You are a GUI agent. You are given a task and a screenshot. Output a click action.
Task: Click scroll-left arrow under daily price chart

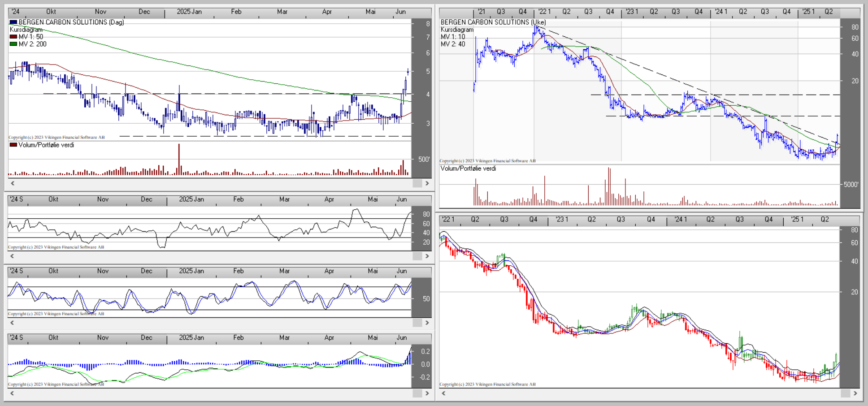tap(13, 183)
